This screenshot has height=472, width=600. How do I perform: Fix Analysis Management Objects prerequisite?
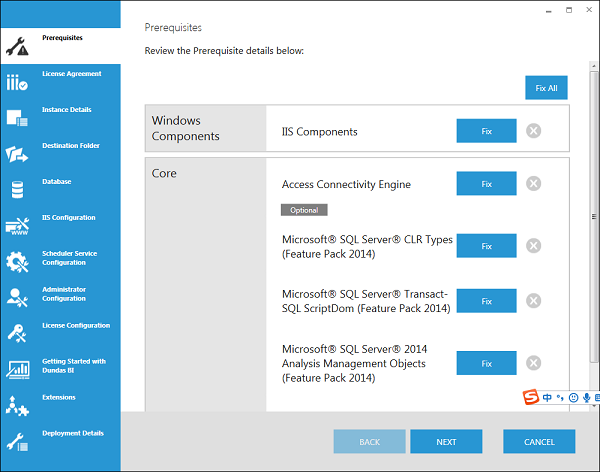click(486, 363)
